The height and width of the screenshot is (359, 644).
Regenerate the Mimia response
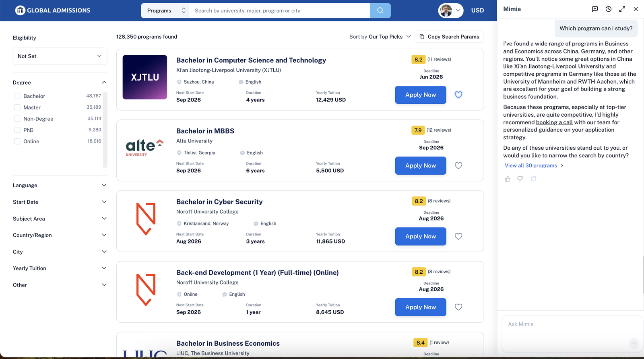point(533,179)
